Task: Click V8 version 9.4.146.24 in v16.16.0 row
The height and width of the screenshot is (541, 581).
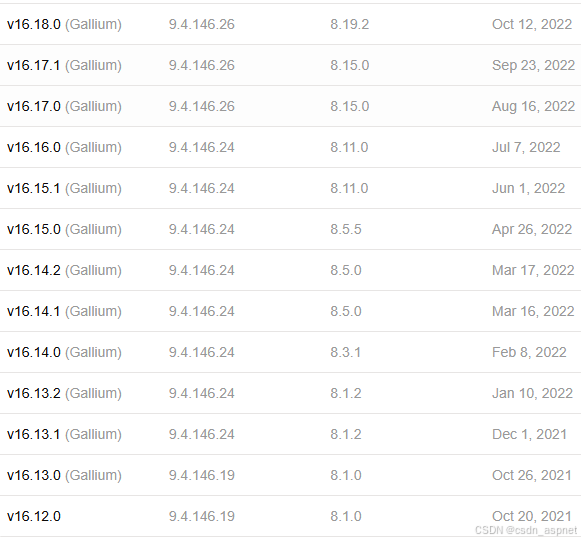Action: (202, 147)
